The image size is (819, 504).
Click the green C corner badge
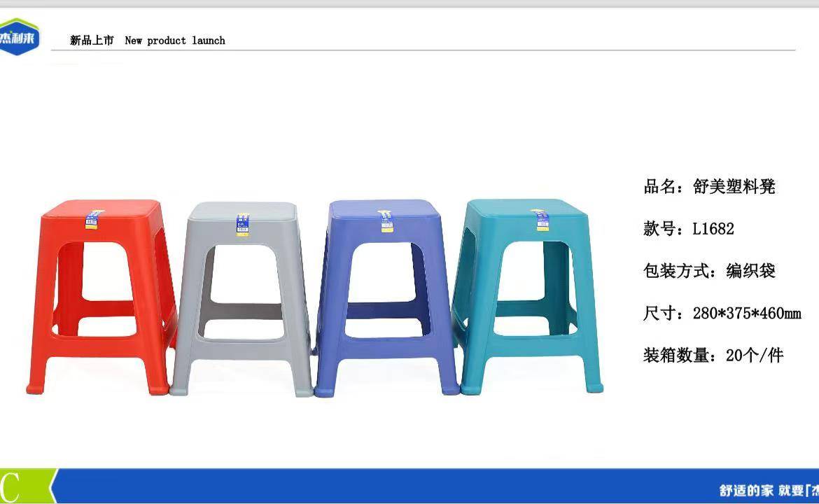[x=26, y=486]
